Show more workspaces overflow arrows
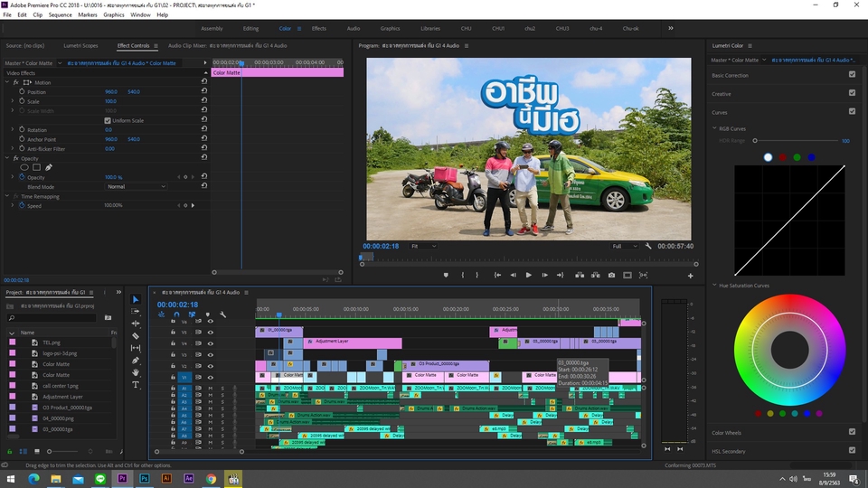 tap(670, 28)
